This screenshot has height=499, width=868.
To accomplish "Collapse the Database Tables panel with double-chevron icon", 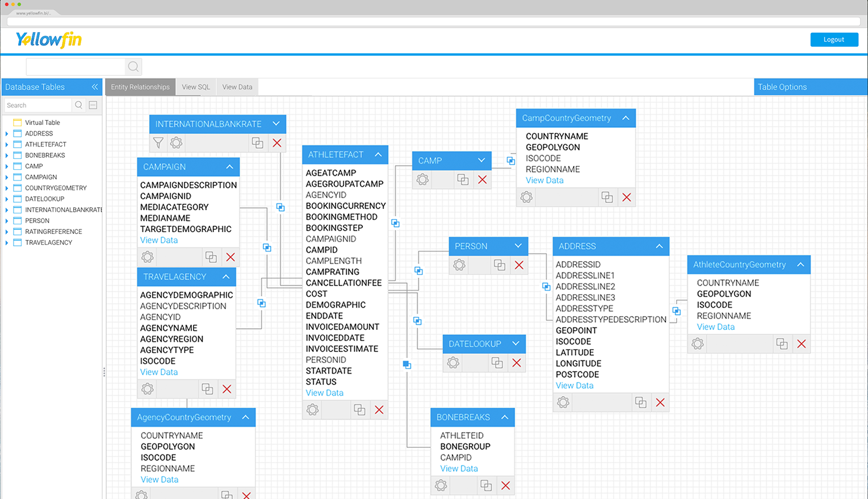I will [x=94, y=86].
